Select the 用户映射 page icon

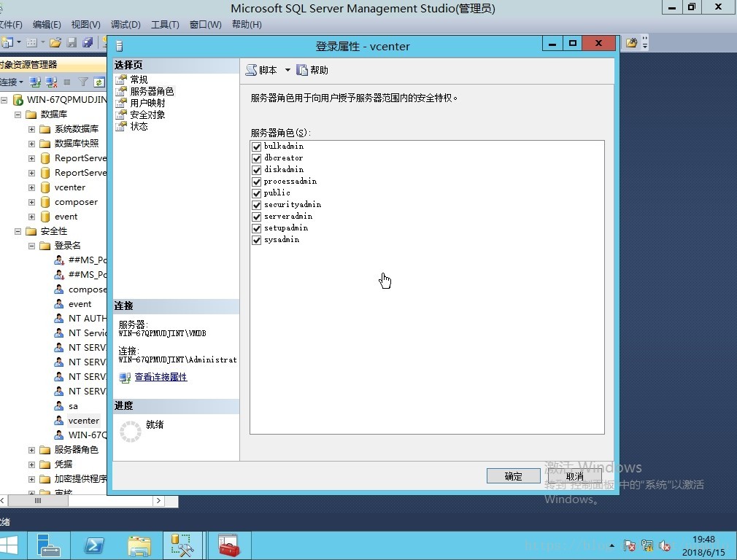tap(121, 103)
